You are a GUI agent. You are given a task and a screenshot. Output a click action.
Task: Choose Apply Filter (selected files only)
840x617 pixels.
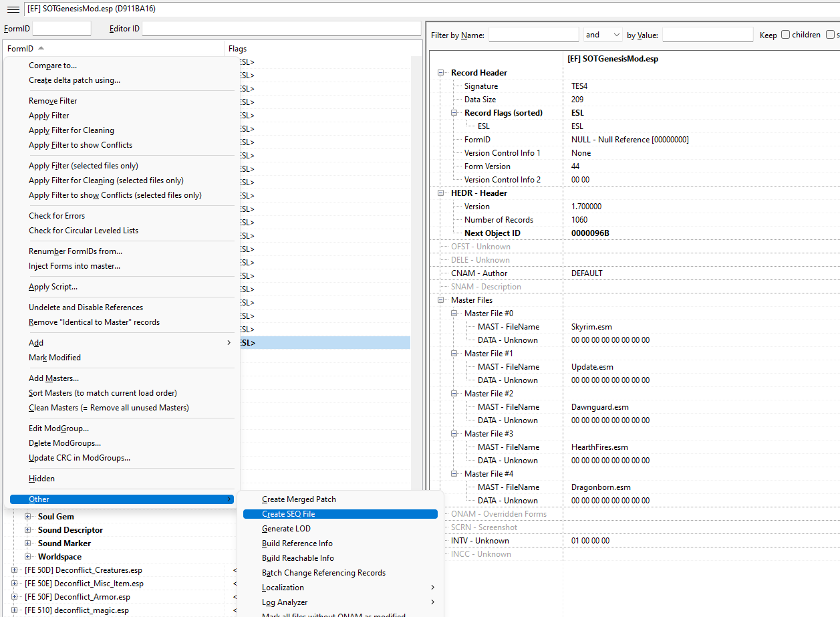(x=122, y=166)
